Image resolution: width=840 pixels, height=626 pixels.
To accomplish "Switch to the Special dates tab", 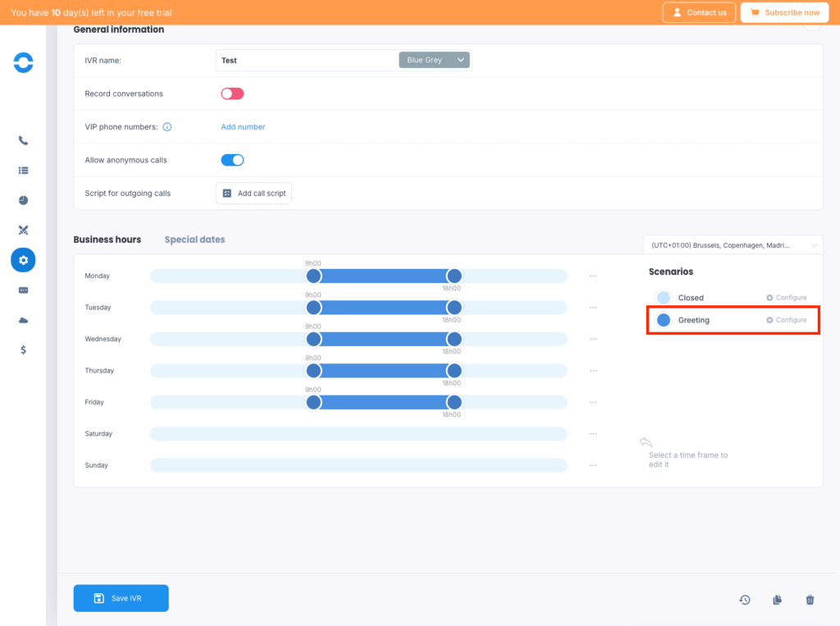I will (194, 240).
